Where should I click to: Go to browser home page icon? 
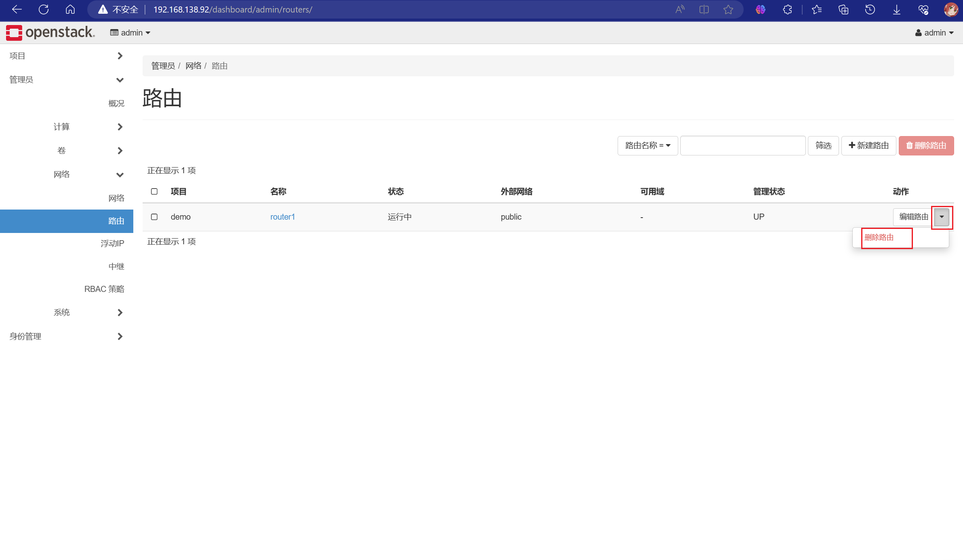[70, 9]
